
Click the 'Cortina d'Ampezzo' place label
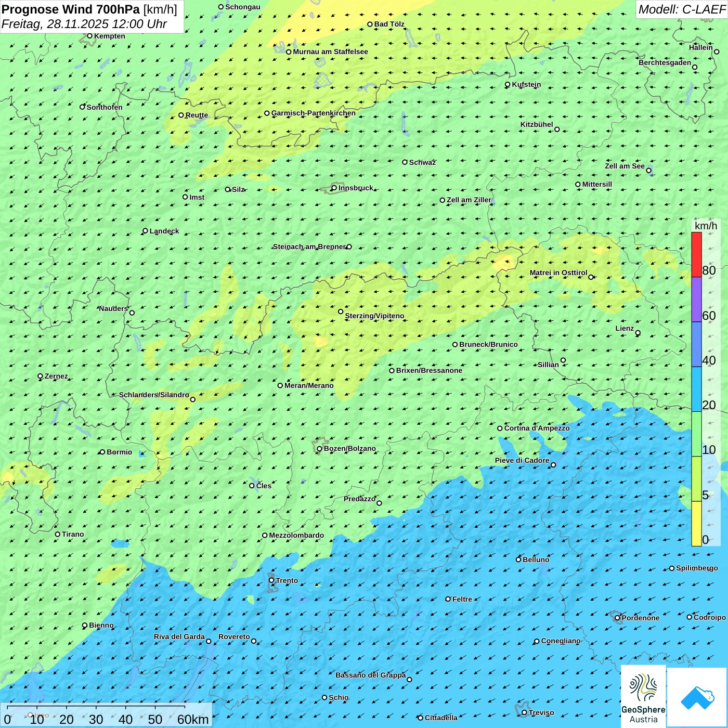[537, 428]
